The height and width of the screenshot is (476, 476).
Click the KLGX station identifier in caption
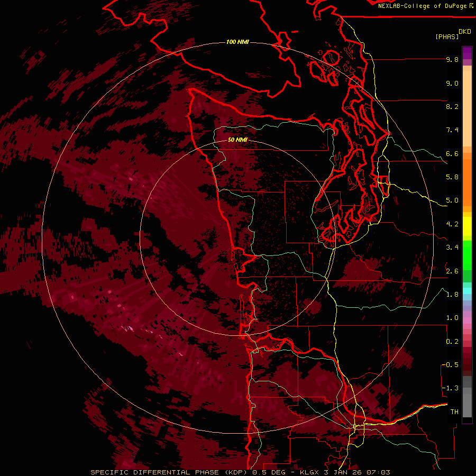pyautogui.click(x=309, y=472)
